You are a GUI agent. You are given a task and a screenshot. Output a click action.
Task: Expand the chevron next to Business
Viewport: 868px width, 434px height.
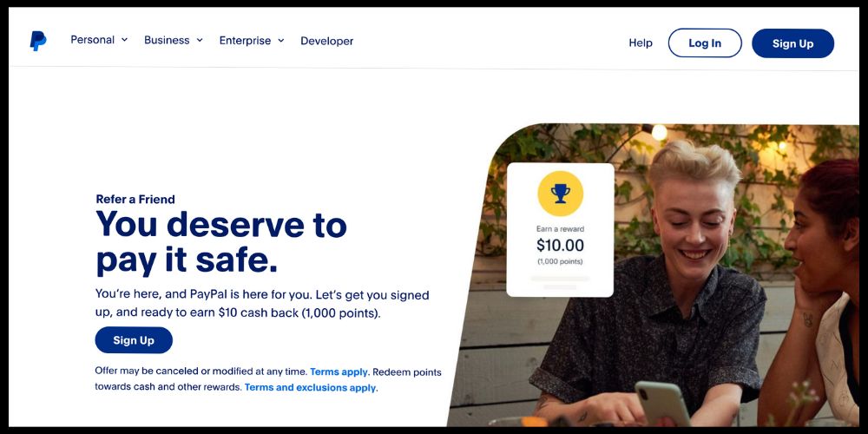[x=200, y=40]
